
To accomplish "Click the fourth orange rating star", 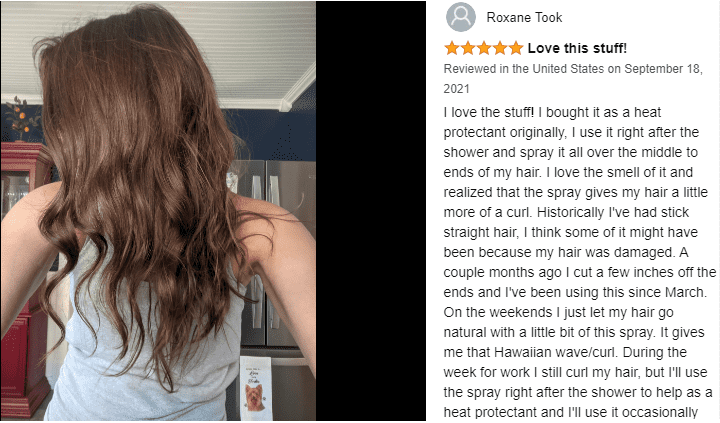I will (500, 48).
